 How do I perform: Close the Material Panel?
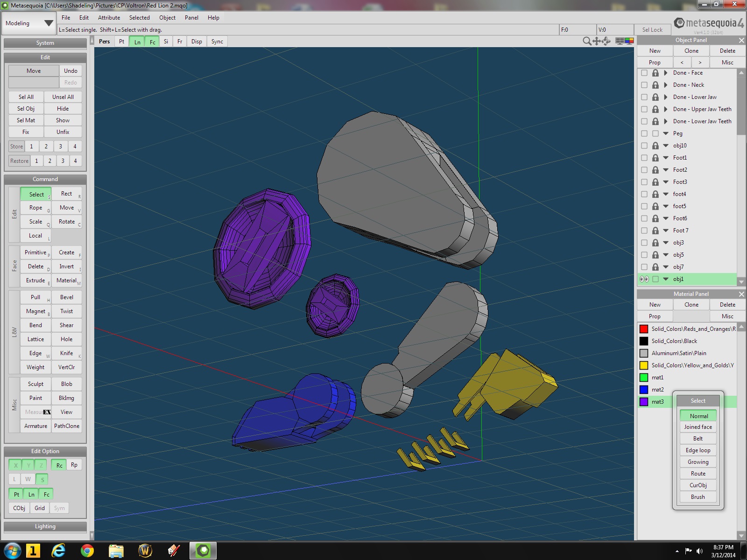click(741, 294)
